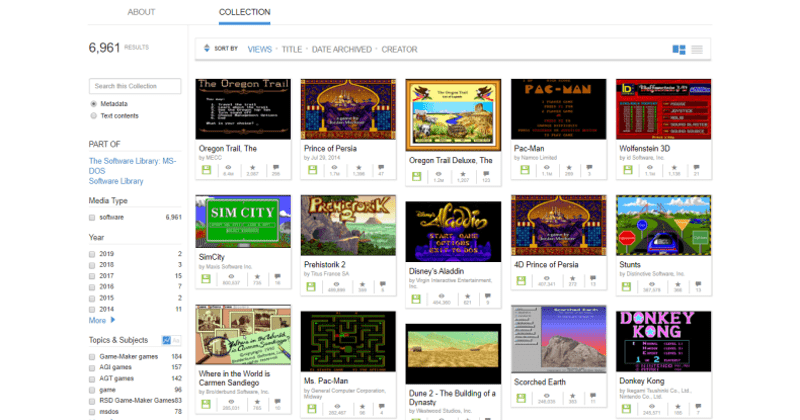Sort by VIEWS
The image size is (800, 420).
(260, 50)
